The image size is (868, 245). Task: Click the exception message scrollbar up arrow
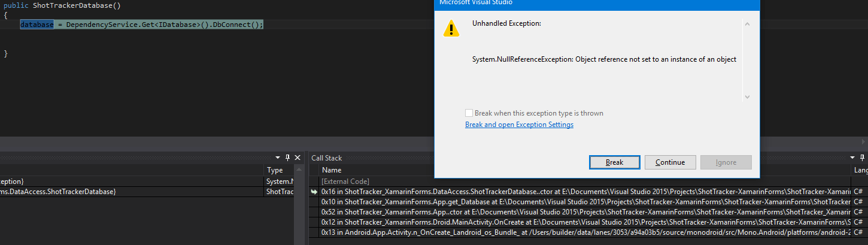coord(746,24)
